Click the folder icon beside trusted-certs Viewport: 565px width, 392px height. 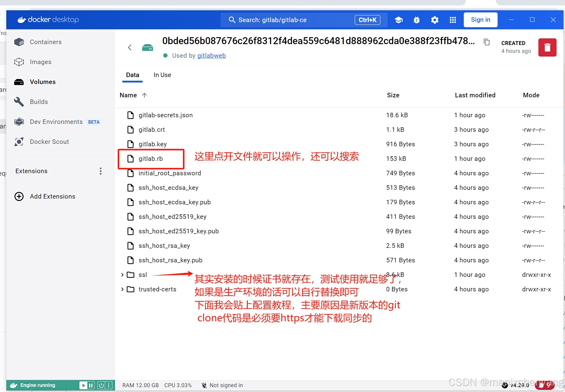coord(131,289)
